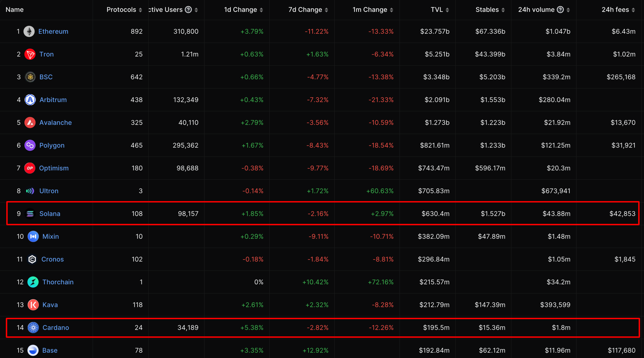Click the Solana chain logo icon
The height and width of the screenshot is (358, 644).
pos(30,214)
